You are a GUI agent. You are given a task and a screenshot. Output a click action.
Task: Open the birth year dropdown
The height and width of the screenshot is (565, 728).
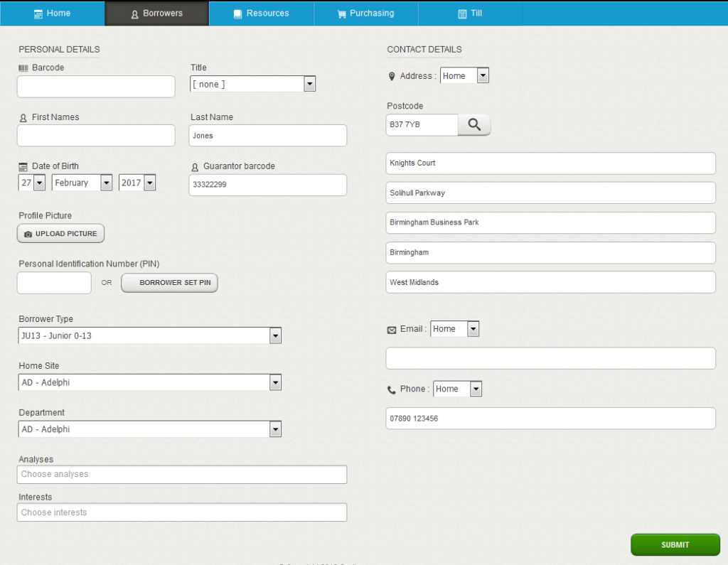(x=137, y=183)
